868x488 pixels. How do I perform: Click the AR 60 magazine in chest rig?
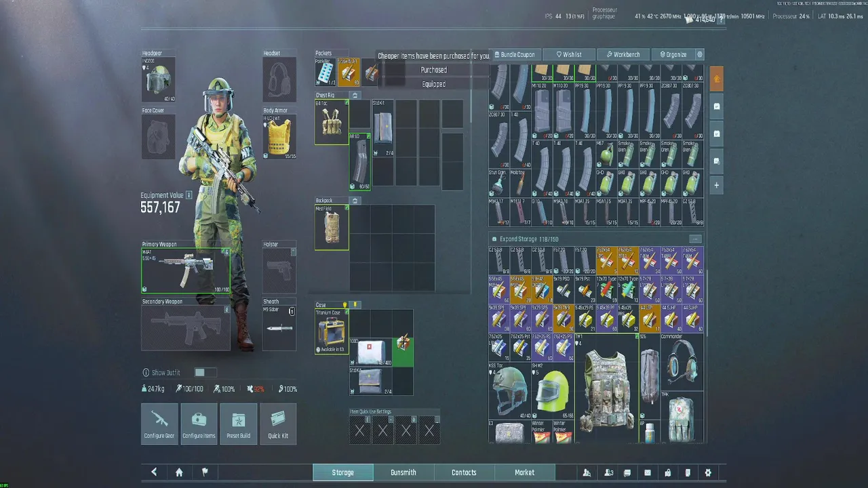[360, 162]
